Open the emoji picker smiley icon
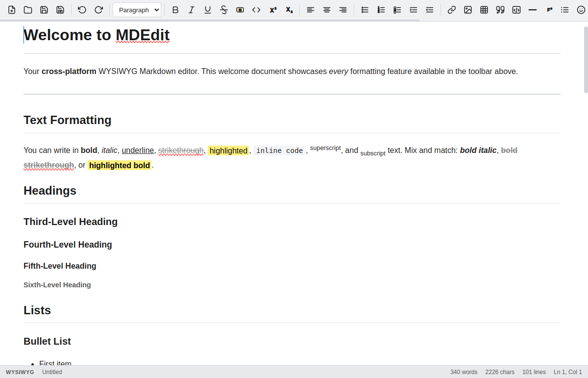588x378 pixels. coord(581,10)
